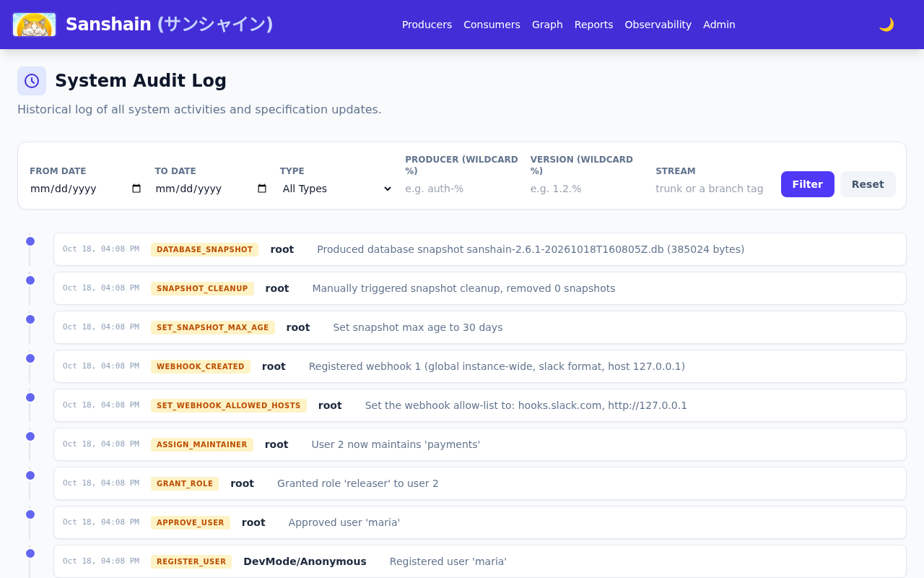Select the REGISTER_USER type badge
924x578 pixels.
(191, 561)
